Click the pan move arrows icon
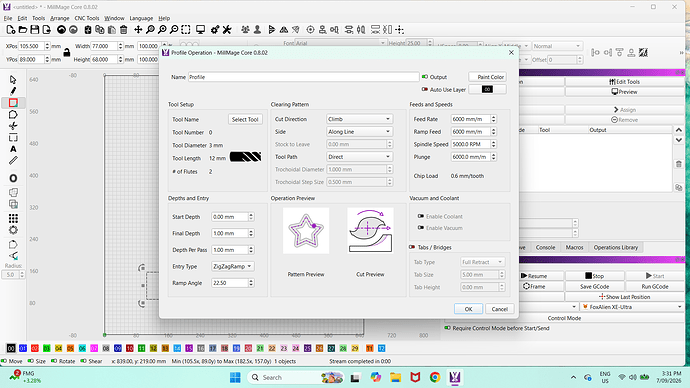 [x=138, y=30]
